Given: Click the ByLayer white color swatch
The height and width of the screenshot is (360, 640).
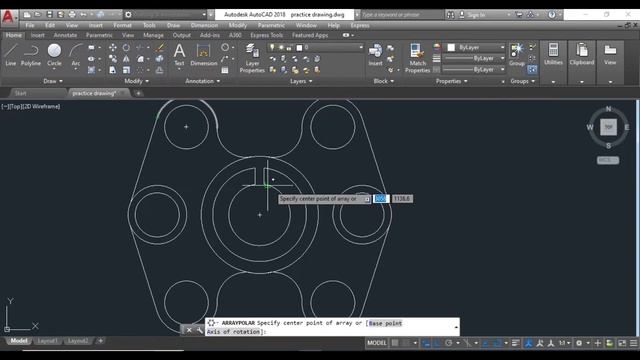Looking at the screenshot, I should (451, 47).
